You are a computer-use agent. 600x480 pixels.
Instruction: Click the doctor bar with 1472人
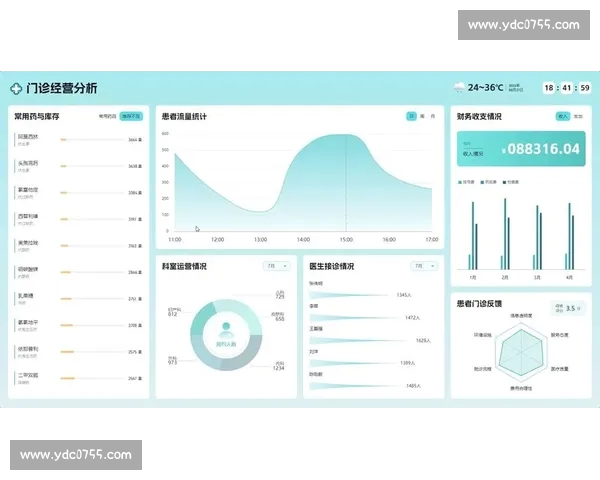[353, 317]
